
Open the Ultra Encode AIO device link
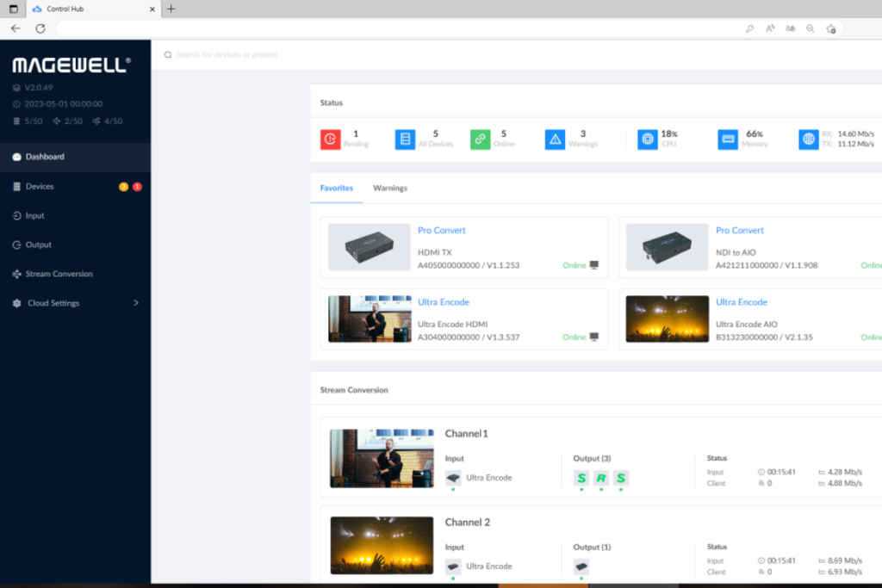(x=742, y=302)
